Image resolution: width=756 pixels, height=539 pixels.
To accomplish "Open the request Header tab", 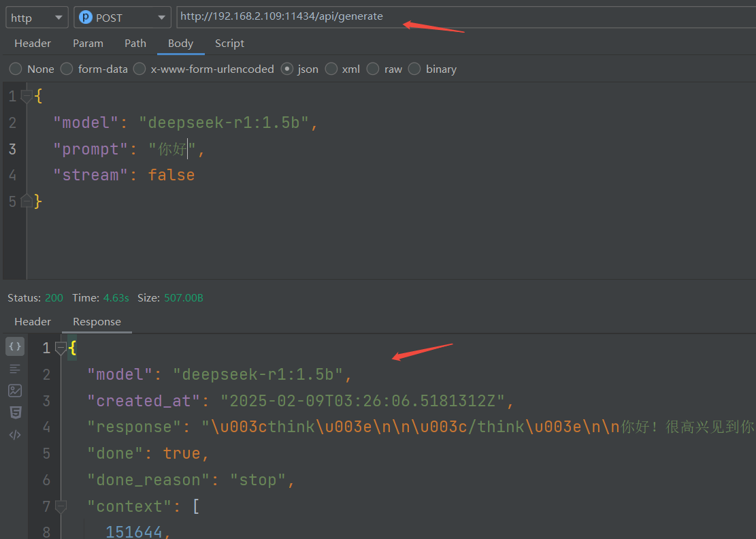I will point(32,44).
